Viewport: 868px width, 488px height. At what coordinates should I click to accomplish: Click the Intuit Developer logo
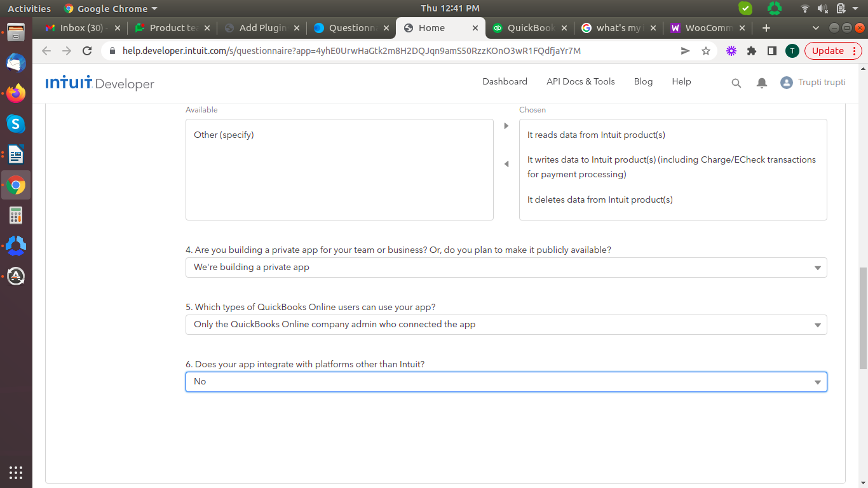pyautogui.click(x=100, y=83)
